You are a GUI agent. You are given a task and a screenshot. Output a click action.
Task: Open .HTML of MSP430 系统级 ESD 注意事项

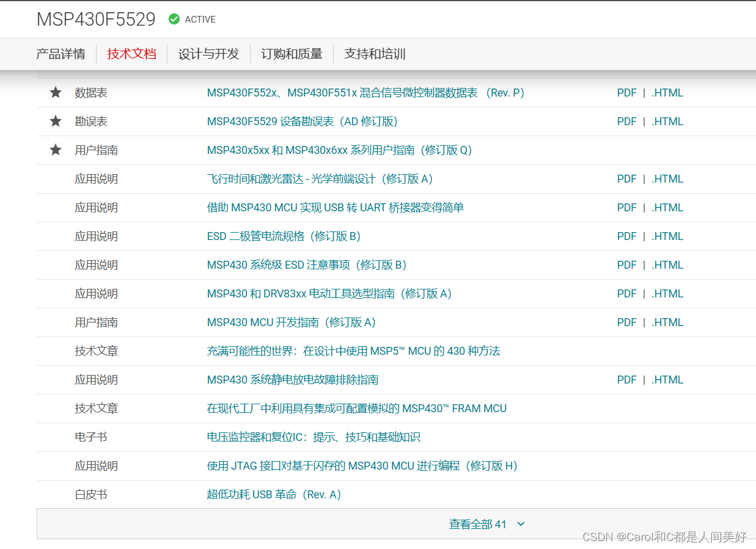(x=667, y=265)
